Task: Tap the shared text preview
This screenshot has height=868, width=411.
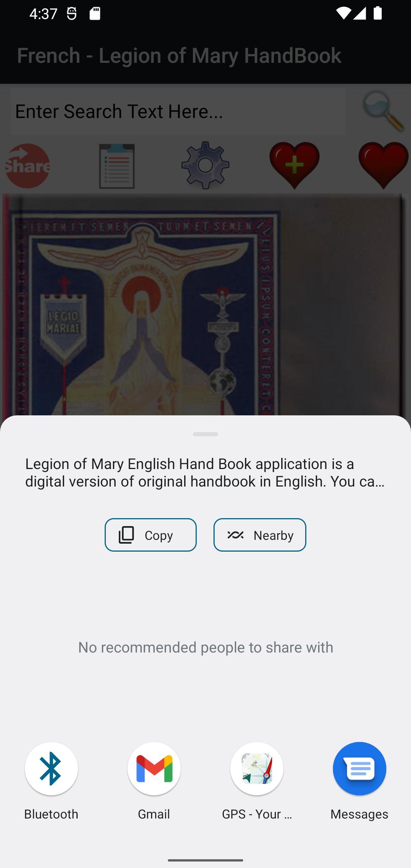Action: (x=205, y=472)
